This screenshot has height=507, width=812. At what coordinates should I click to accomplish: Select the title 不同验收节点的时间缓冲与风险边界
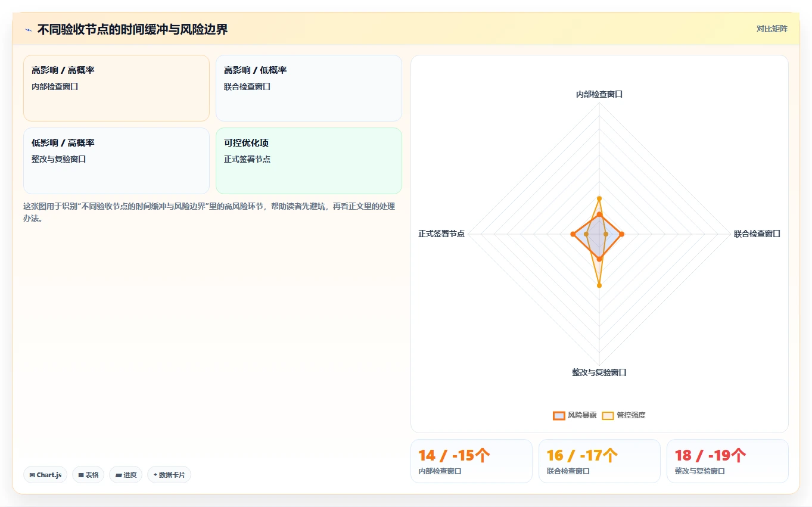[x=132, y=29]
